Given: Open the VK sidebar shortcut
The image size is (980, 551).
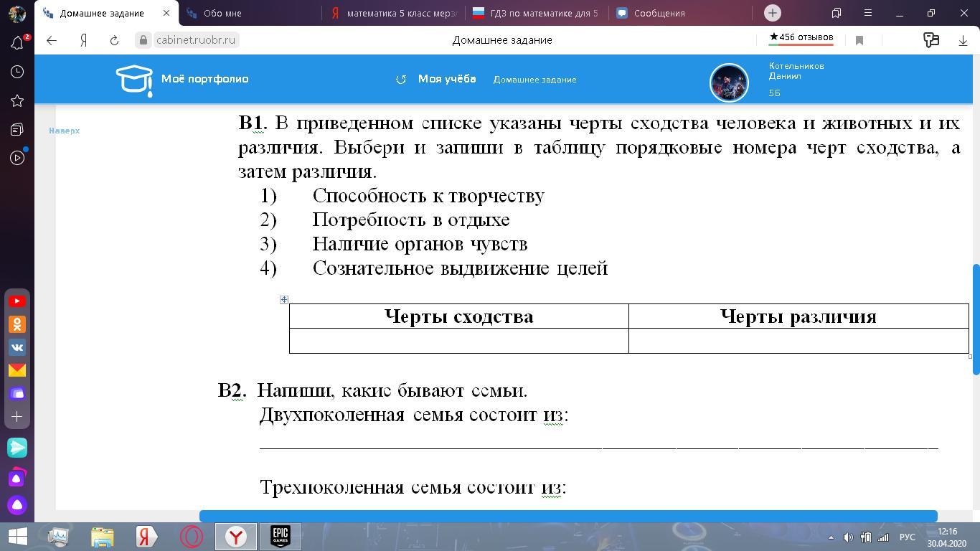Looking at the screenshot, I should click(17, 347).
